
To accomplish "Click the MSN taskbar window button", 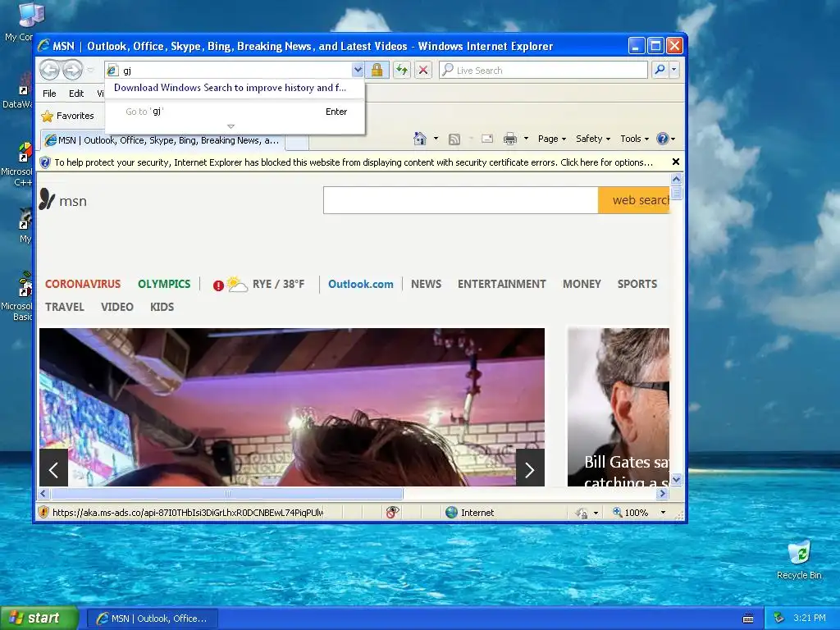I will (152, 619).
